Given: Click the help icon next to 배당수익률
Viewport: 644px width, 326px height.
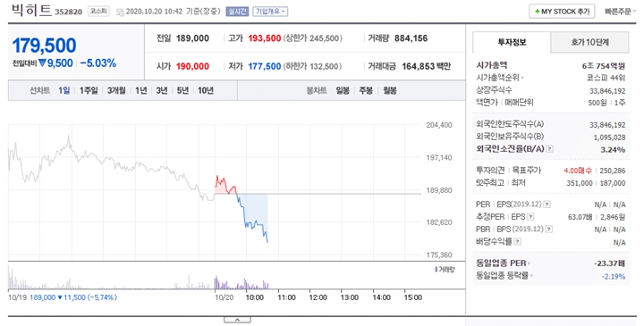Looking at the screenshot, I should coord(518,241).
